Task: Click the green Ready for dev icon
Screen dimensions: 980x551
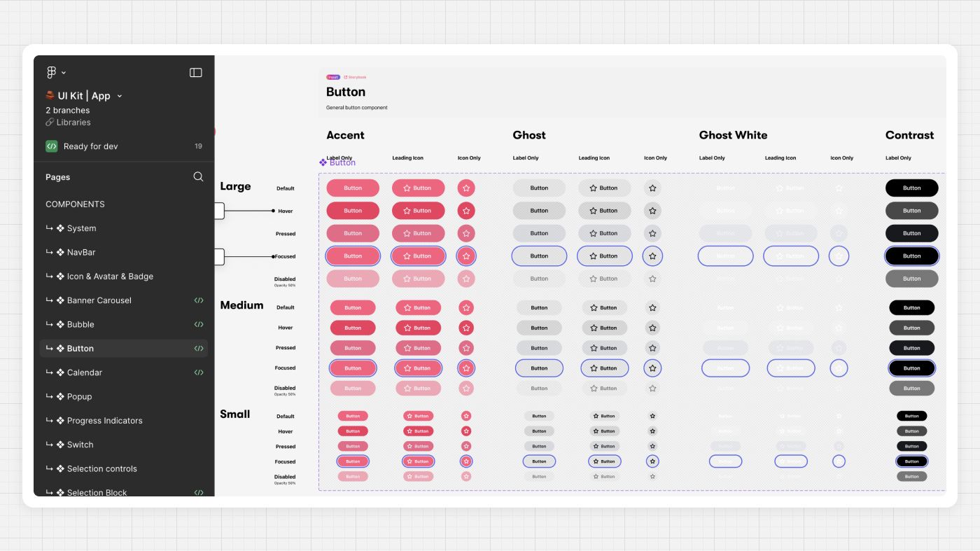Action: pos(52,146)
